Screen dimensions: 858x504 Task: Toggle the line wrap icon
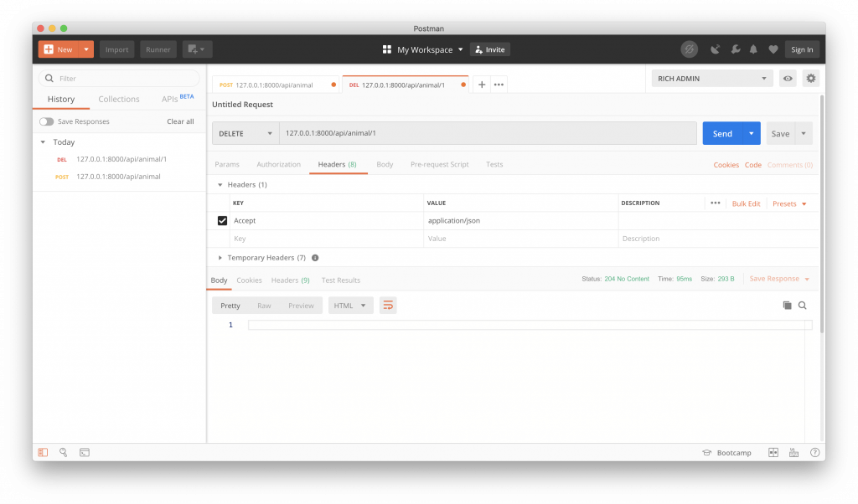click(x=388, y=306)
